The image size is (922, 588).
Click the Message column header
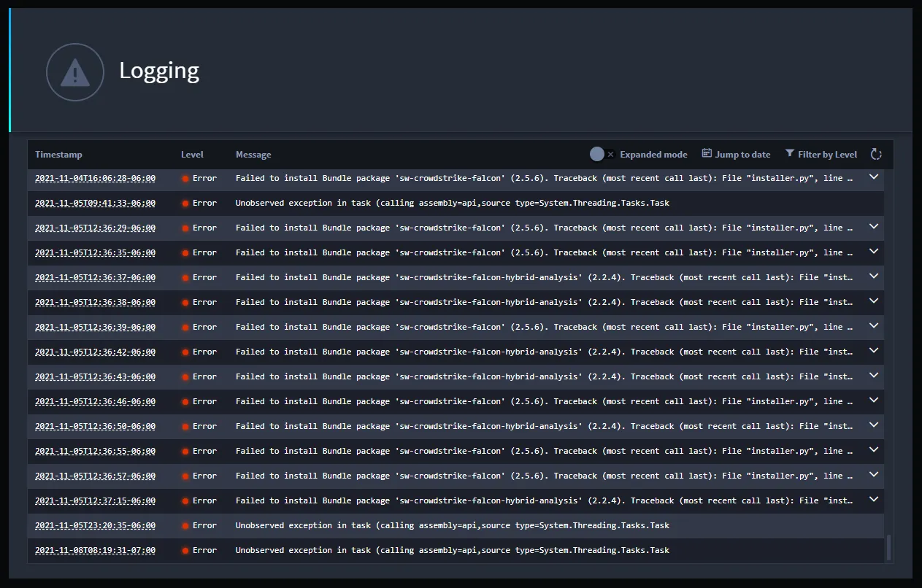point(253,155)
